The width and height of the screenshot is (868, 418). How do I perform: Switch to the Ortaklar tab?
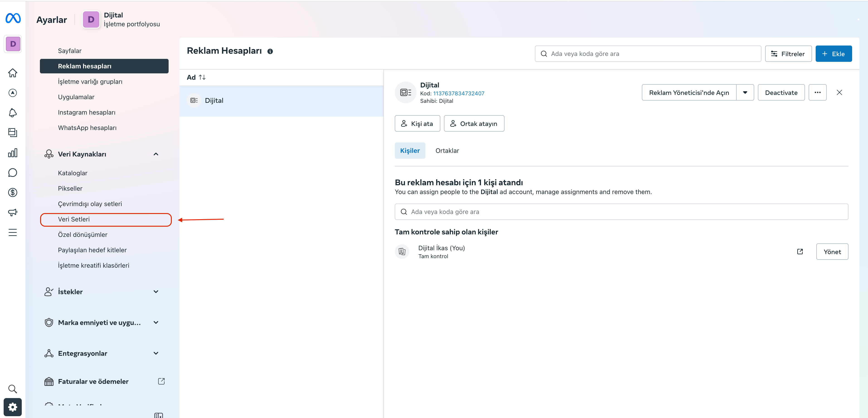pos(447,151)
